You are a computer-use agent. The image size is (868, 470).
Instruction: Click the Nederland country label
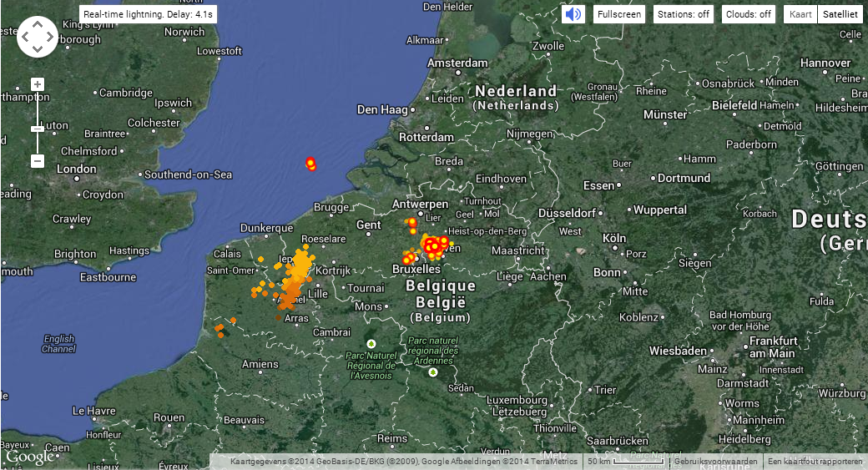516,91
